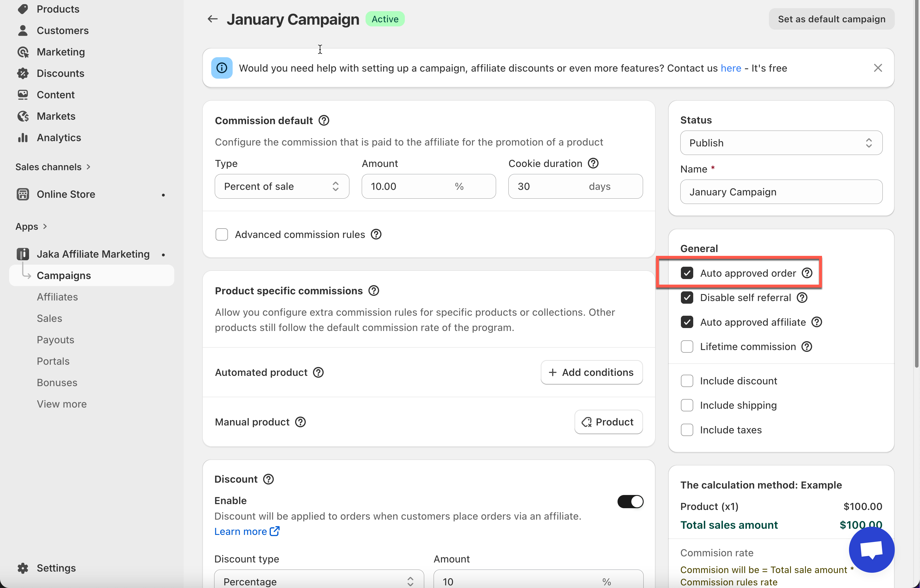Viewport: 920px width, 588px height.
Task: Expand the Discount type Percentage dropdown
Action: [x=319, y=582]
